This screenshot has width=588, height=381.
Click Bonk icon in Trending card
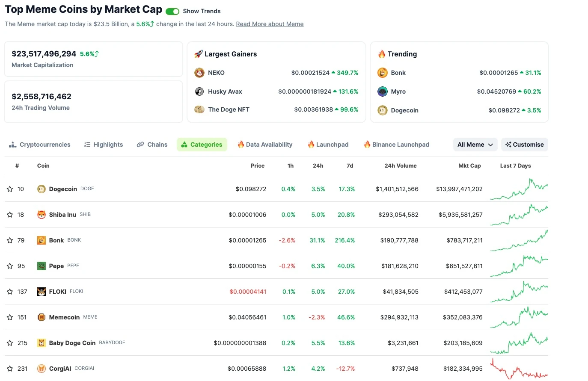[383, 73]
